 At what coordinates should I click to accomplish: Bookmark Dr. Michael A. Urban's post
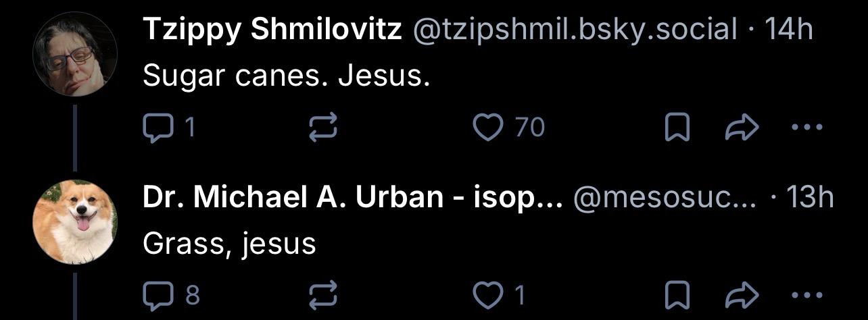tap(675, 294)
